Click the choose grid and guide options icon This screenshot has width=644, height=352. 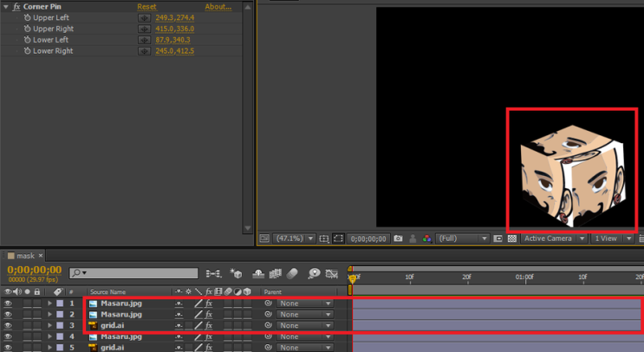(x=324, y=238)
